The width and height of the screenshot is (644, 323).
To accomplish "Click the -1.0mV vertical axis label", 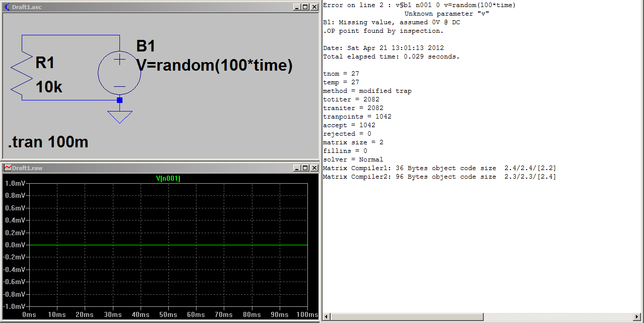I will coord(14,306).
